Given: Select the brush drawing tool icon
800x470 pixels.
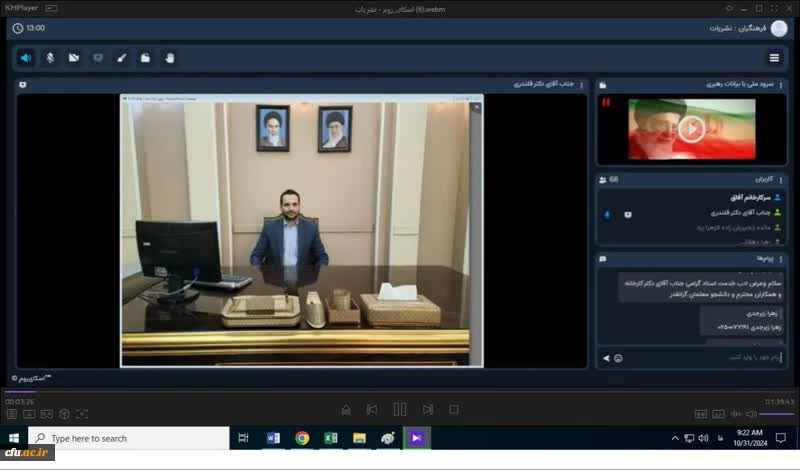Looking at the screenshot, I should point(122,58).
